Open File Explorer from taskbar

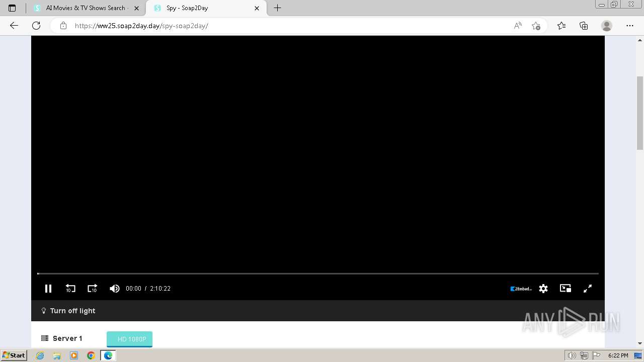[x=57, y=355]
